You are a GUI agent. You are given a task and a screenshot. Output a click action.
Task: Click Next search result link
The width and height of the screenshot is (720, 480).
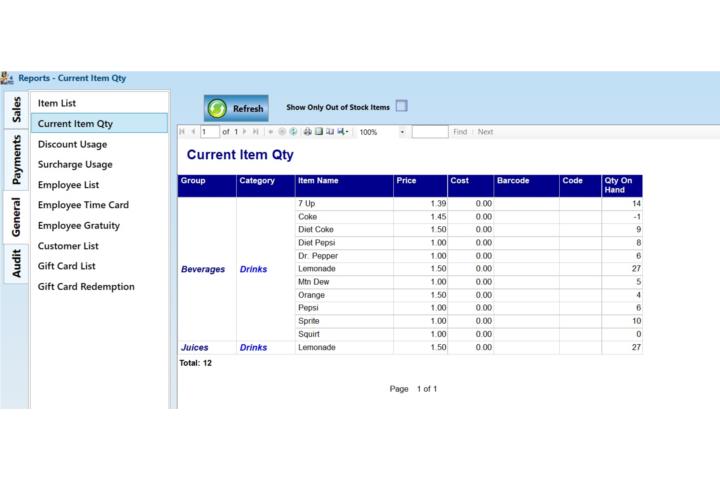pos(485,132)
